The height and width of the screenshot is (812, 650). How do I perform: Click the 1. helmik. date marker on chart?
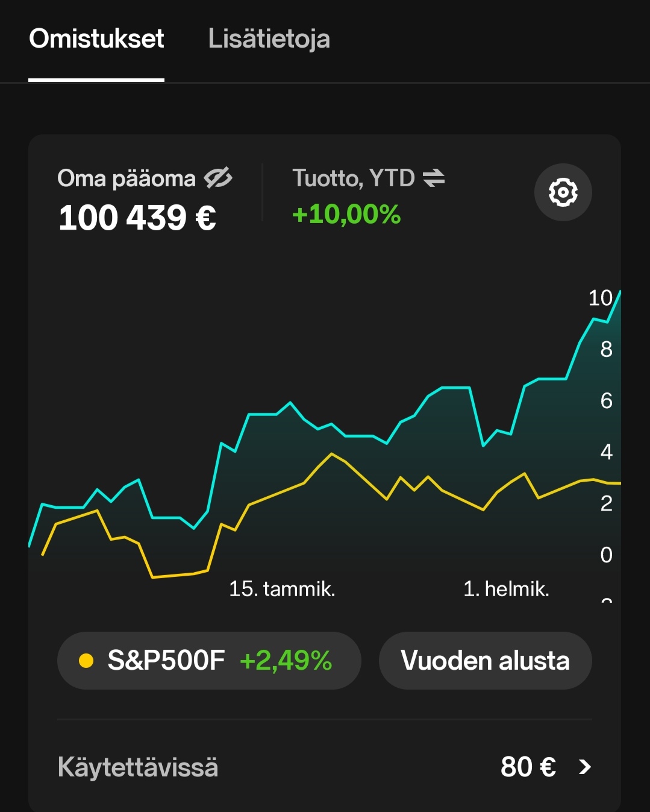click(506, 589)
